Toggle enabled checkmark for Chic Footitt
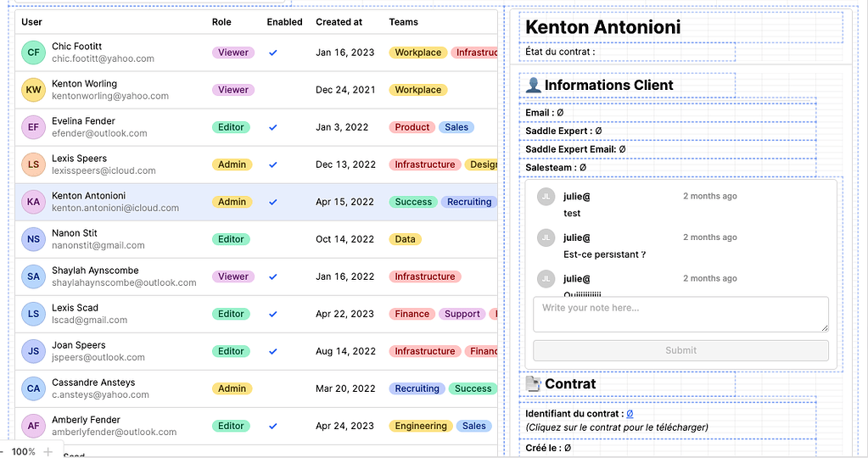The height and width of the screenshot is (458, 868). tap(273, 53)
